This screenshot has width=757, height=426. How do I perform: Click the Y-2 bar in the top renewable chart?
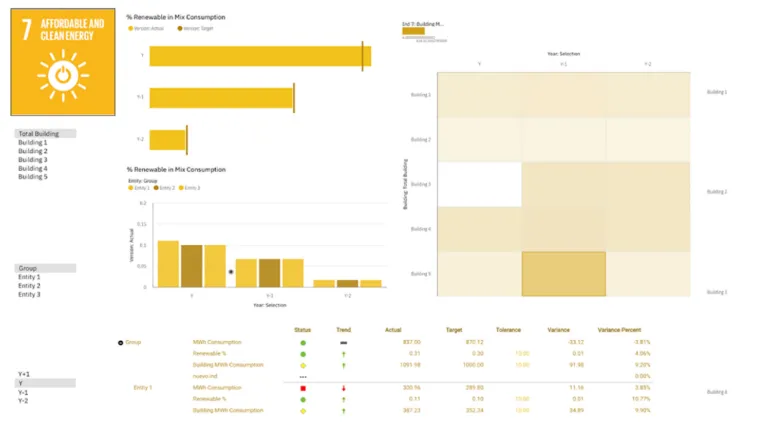pos(168,140)
